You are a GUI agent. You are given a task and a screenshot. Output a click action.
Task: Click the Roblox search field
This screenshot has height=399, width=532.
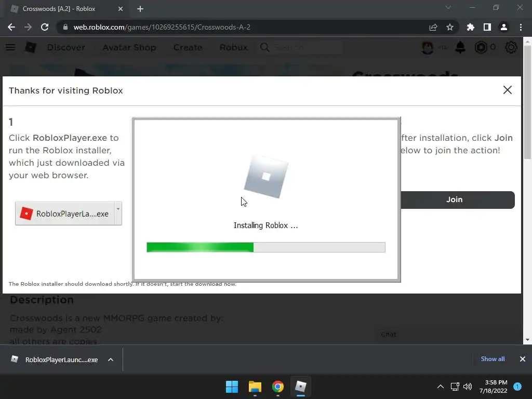[307, 47]
